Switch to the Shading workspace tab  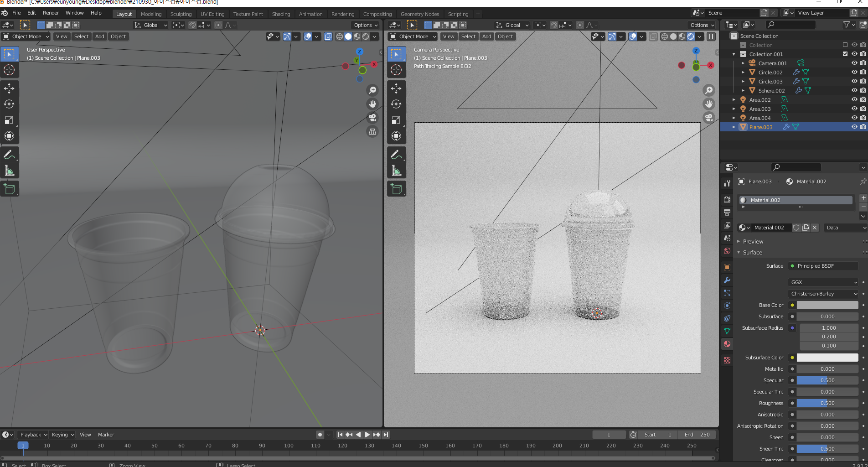click(x=281, y=14)
